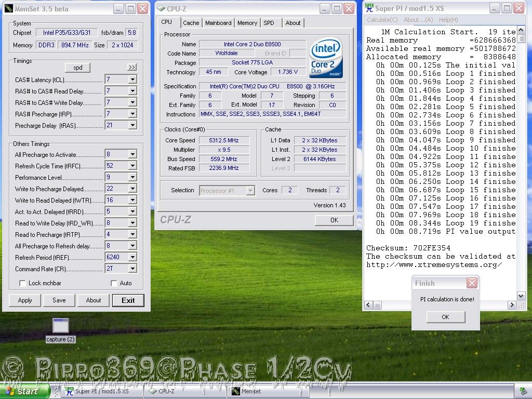The width and height of the screenshot is (532, 399).
Task: Open Performance Level dropdown
Action: coord(132,177)
